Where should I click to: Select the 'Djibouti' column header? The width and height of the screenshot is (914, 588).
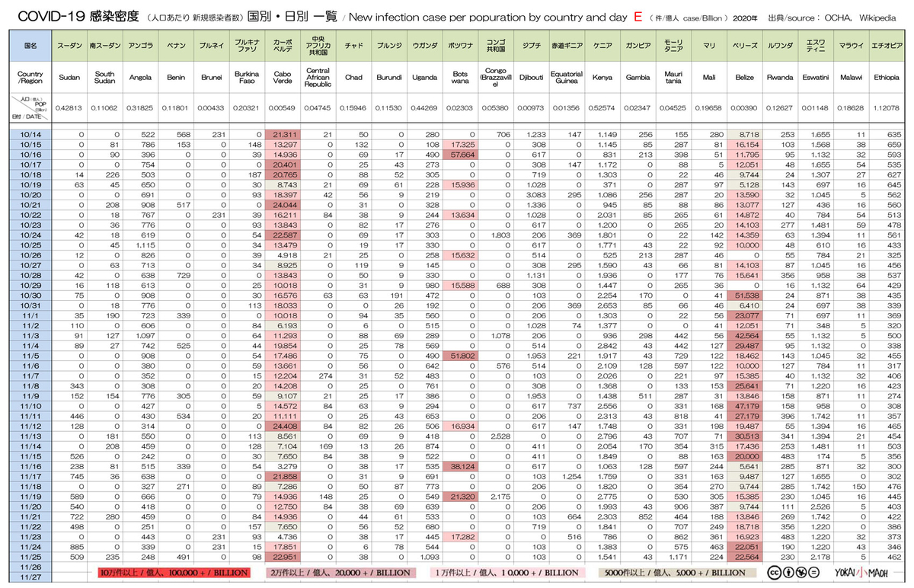pyautogui.click(x=531, y=78)
